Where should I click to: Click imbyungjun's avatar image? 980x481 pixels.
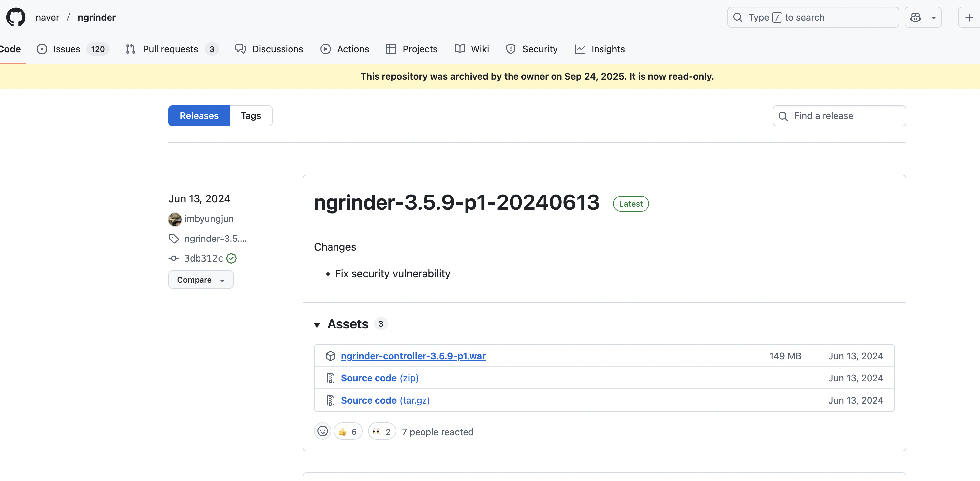(x=175, y=219)
